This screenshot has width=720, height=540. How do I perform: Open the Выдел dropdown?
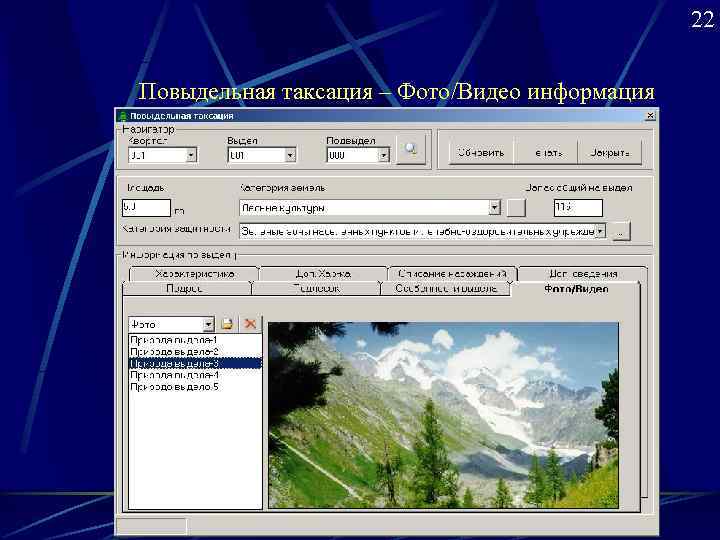[x=290, y=156]
